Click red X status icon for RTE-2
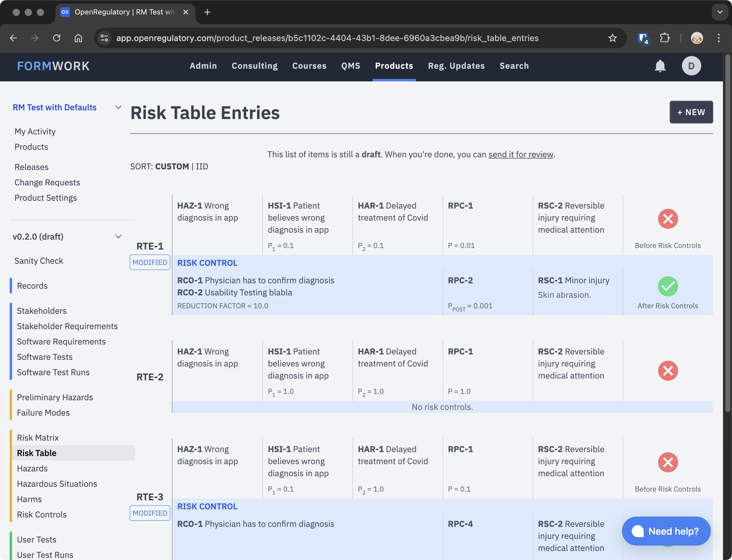The image size is (732, 560). tap(668, 371)
